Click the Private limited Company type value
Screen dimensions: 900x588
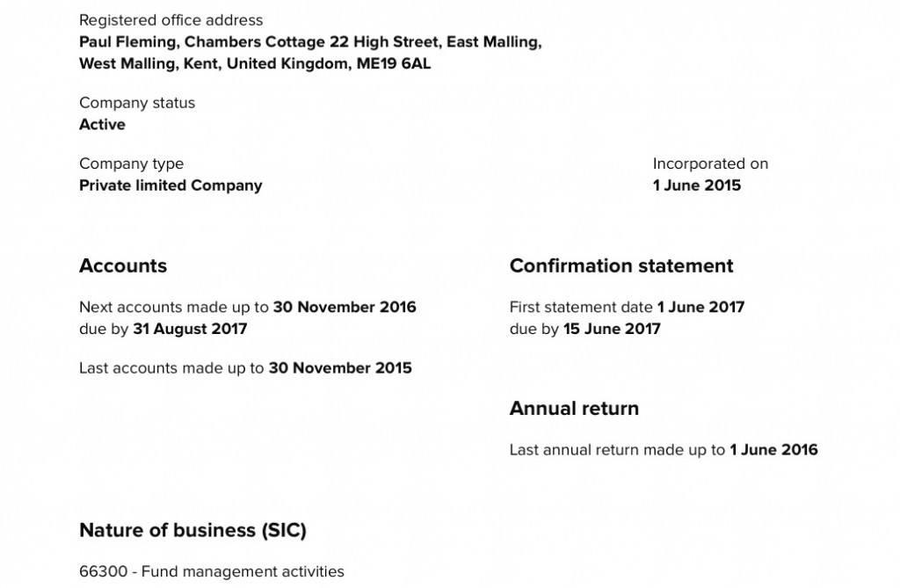(171, 185)
